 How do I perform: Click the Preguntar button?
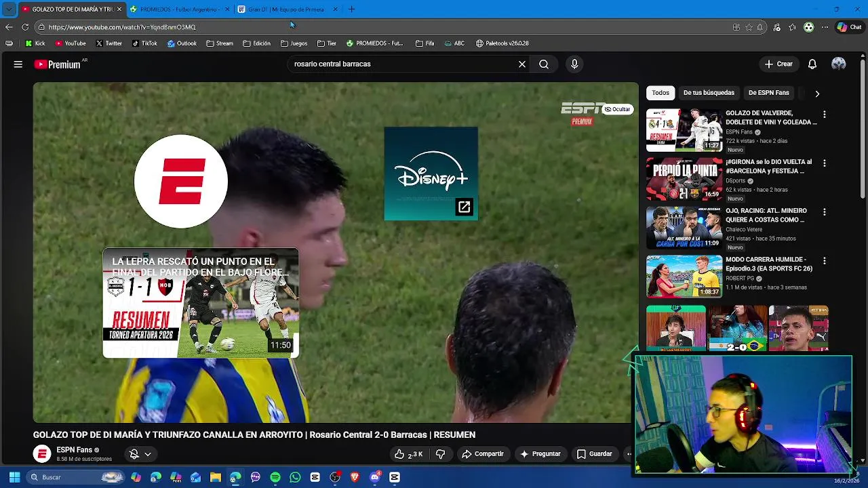pos(540,454)
